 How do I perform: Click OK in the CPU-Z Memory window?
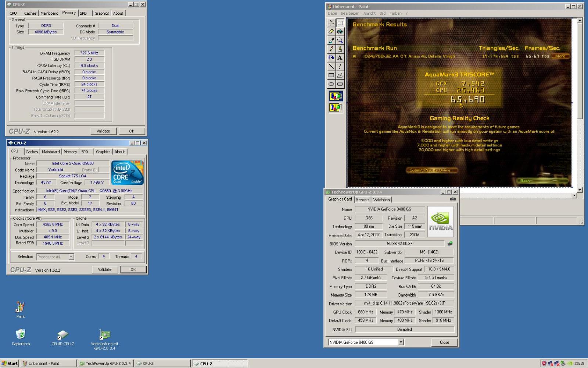pyautogui.click(x=132, y=131)
